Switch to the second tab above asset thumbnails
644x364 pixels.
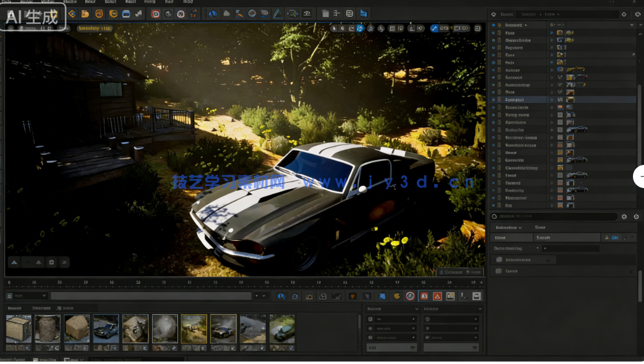click(41, 308)
